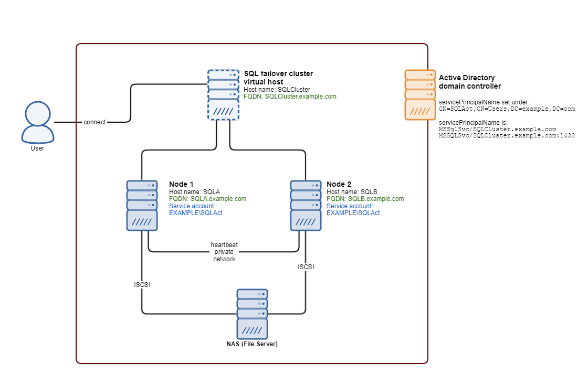Click the MSSQLSvc/SQLCluster.example.com:1433 text

pos(506,135)
